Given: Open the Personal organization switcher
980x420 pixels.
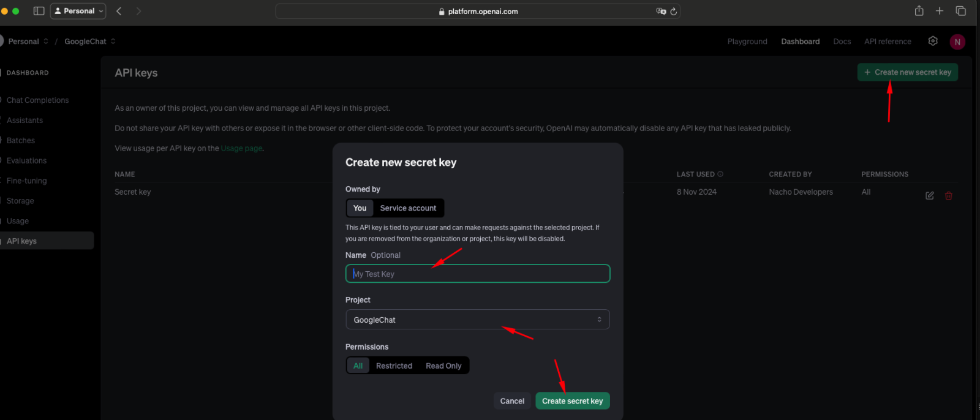Looking at the screenshot, I should (28, 42).
